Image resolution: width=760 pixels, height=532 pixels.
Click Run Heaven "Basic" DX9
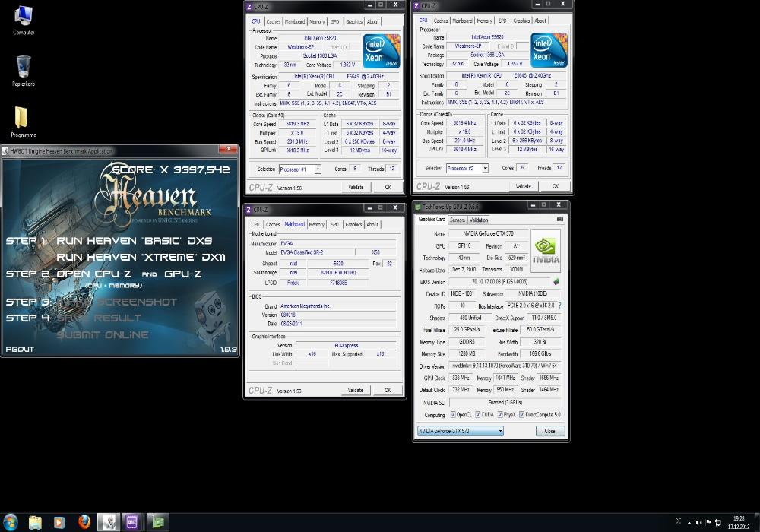coord(135,241)
